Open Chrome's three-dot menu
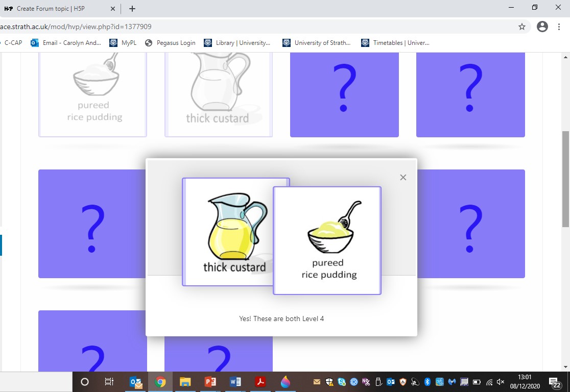 click(x=559, y=27)
